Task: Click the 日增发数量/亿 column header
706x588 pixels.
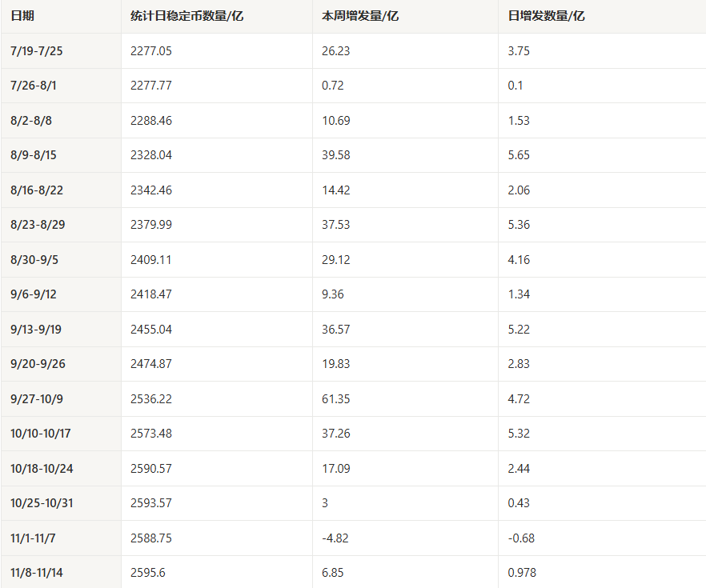Action: (x=547, y=16)
